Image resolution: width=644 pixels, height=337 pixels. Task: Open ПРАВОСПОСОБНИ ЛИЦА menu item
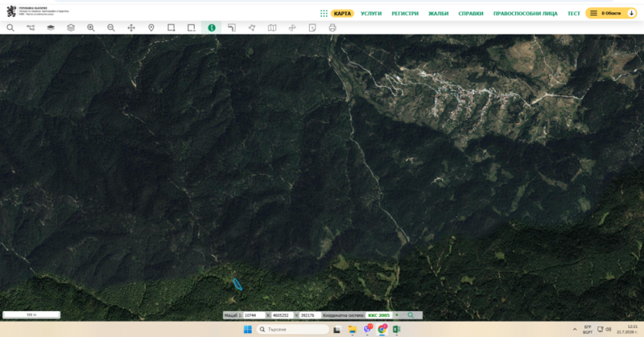click(x=526, y=14)
